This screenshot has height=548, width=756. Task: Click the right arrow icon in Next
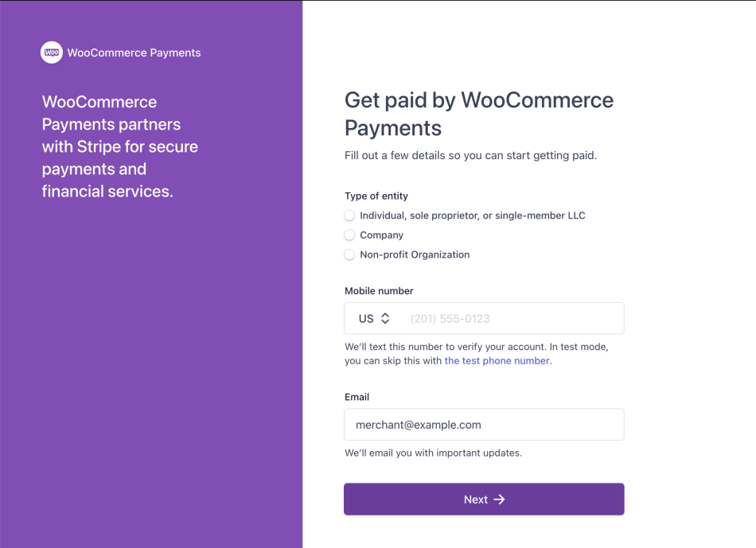(499, 499)
